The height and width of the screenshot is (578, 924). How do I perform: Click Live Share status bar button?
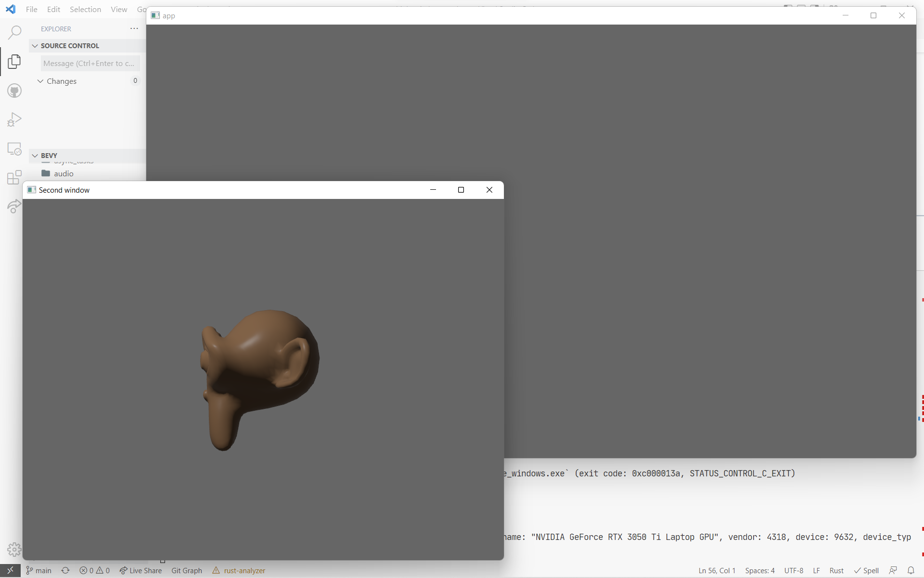(141, 570)
